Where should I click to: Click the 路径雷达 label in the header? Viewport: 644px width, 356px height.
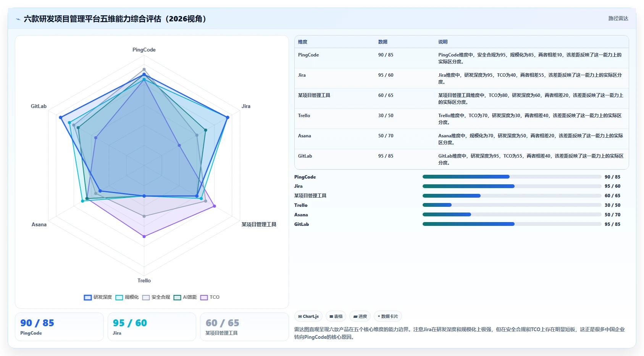click(618, 18)
